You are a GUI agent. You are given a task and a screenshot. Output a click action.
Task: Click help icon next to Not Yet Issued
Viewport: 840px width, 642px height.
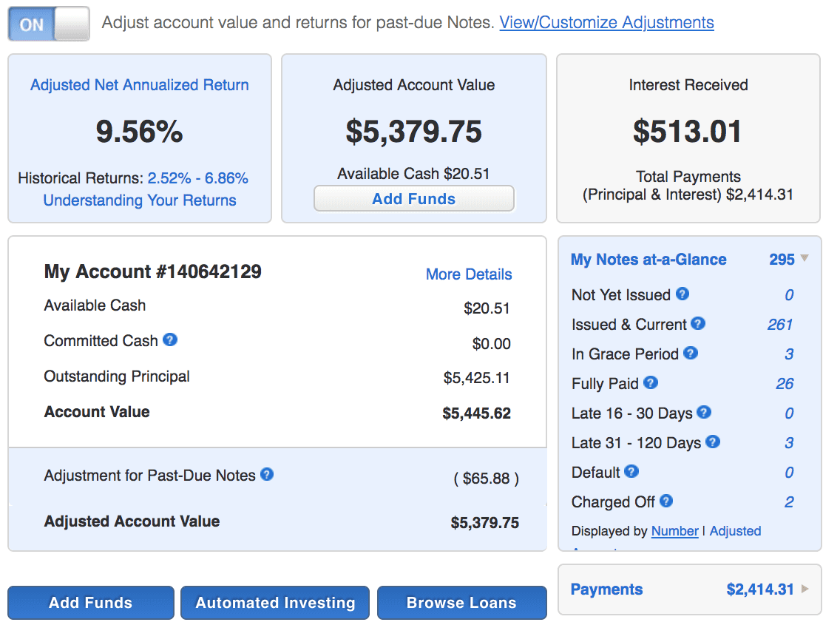pyautogui.click(x=682, y=294)
